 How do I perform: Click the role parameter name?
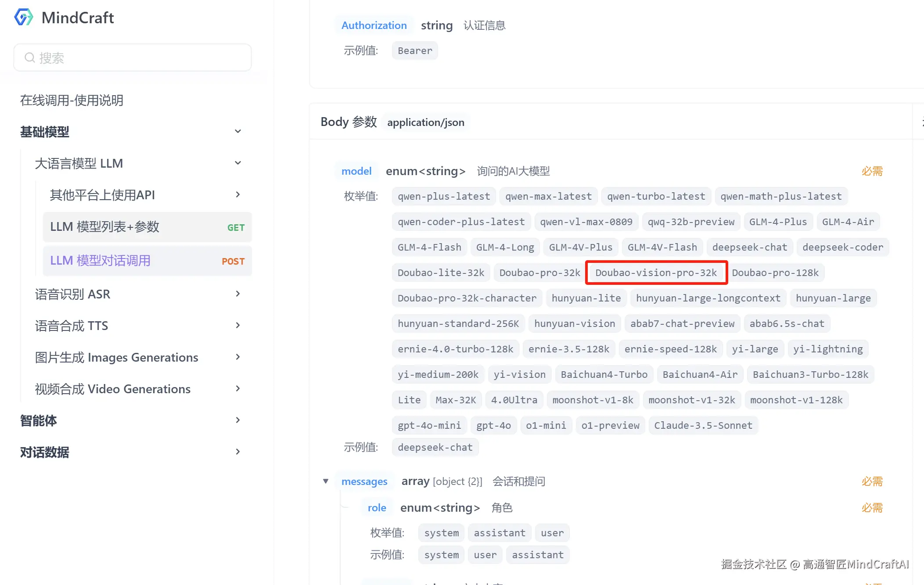377,508
